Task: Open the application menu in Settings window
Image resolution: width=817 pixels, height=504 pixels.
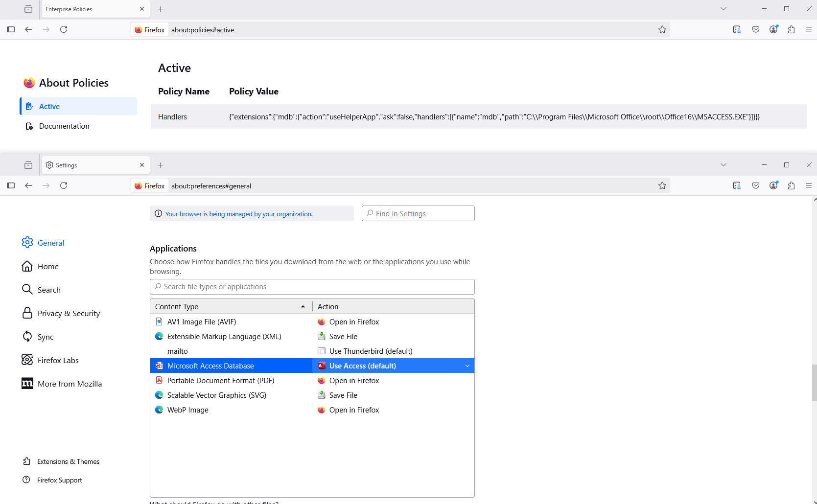Action: tap(809, 185)
